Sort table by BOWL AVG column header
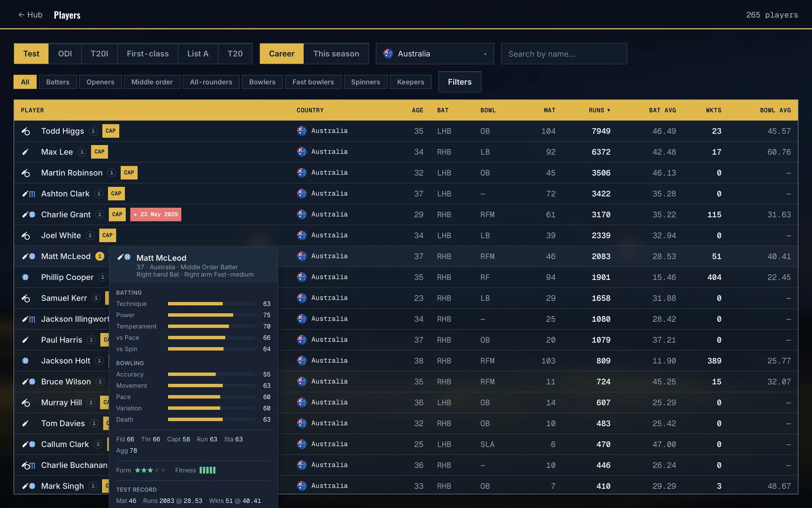 tap(775, 110)
